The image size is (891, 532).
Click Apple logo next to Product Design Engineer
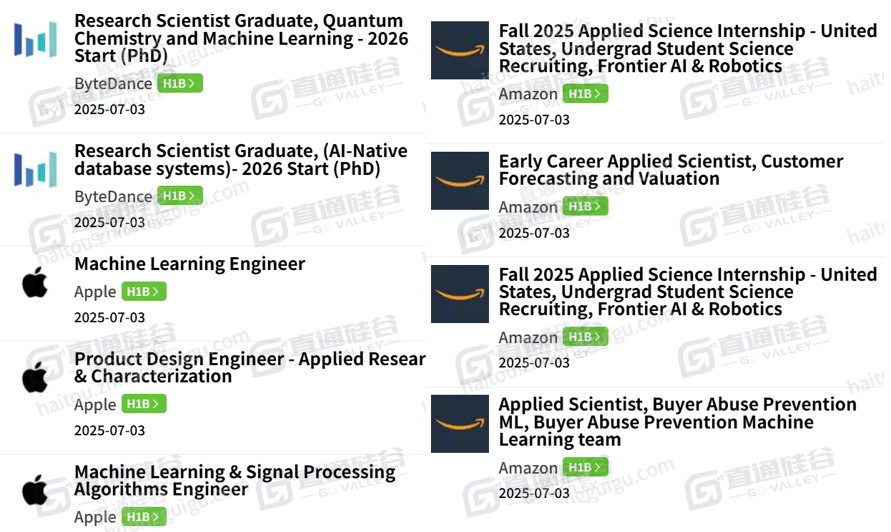[x=35, y=377]
